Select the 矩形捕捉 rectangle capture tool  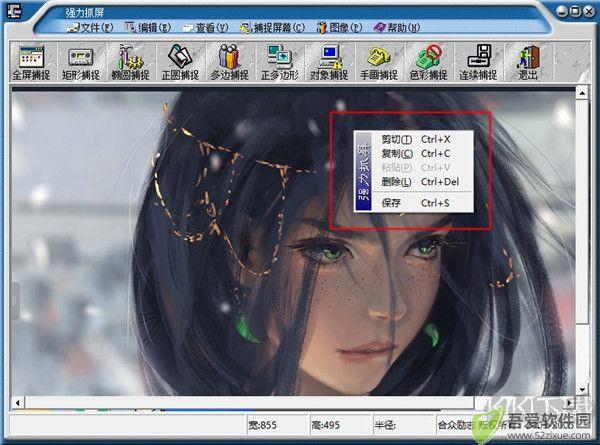tap(81, 62)
